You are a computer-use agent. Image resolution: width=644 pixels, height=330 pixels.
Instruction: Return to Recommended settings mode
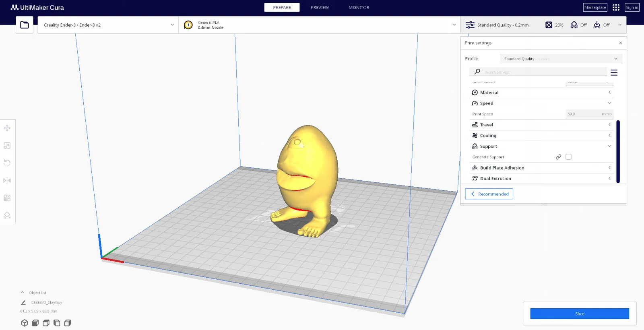(489, 194)
